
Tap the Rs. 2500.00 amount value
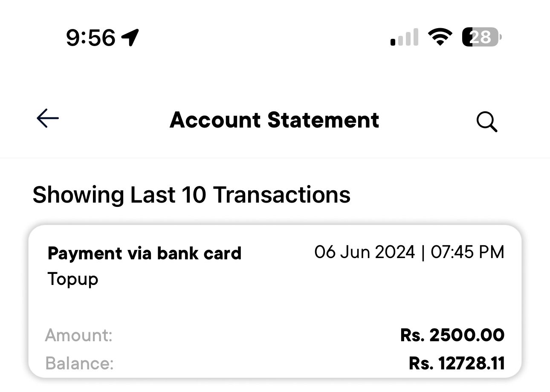pos(452,335)
